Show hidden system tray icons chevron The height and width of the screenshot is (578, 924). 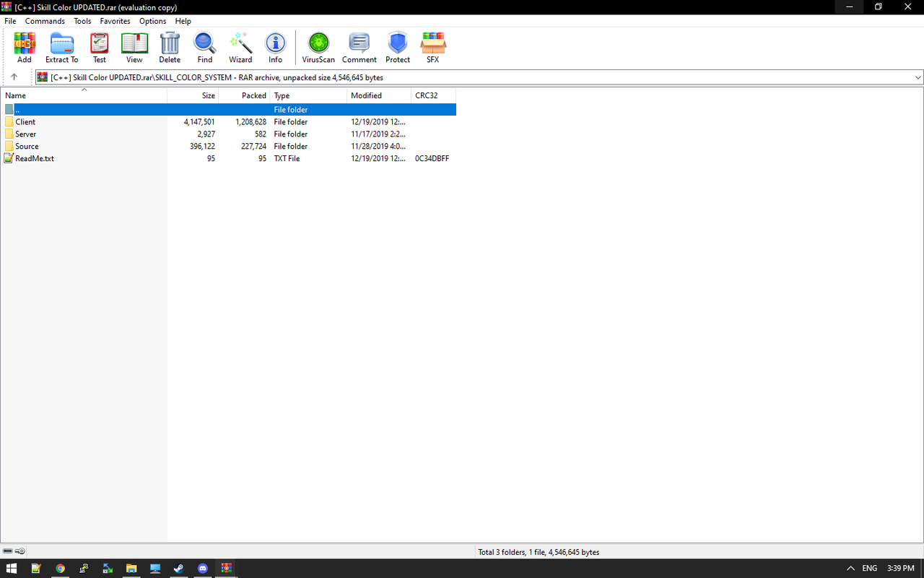click(850, 569)
